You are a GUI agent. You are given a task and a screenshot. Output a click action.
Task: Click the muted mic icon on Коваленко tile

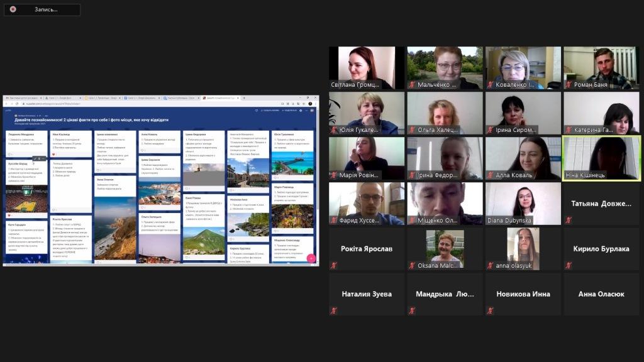point(490,85)
